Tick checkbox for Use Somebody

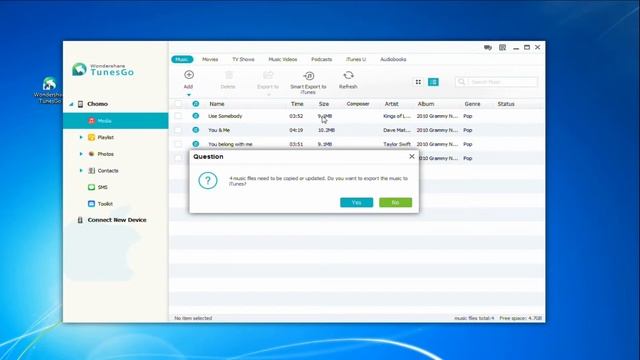click(x=178, y=116)
